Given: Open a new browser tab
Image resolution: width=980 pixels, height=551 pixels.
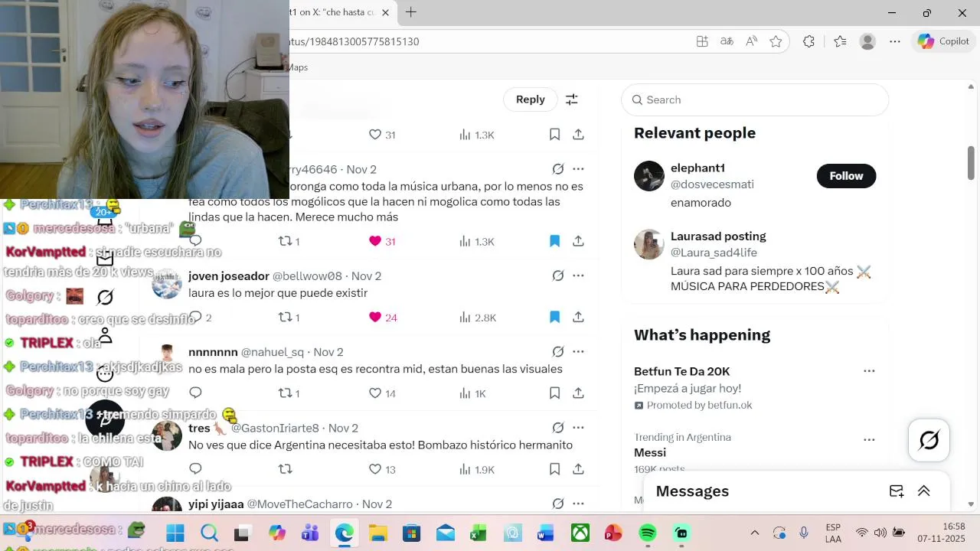Looking at the screenshot, I should tap(411, 12).
